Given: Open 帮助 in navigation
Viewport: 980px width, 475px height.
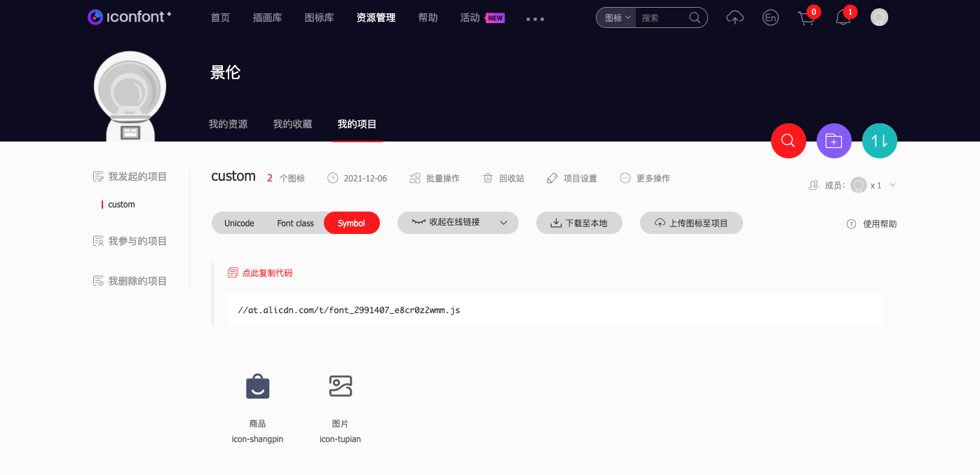Looking at the screenshot, I should click(x=428, y=18).
